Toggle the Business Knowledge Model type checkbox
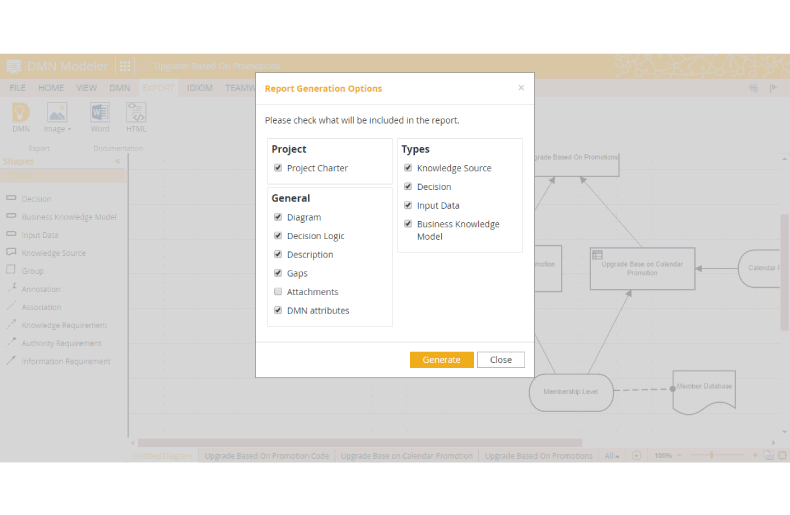The height and width of the screenshot is (515, 790). click(x=408, y=224)
